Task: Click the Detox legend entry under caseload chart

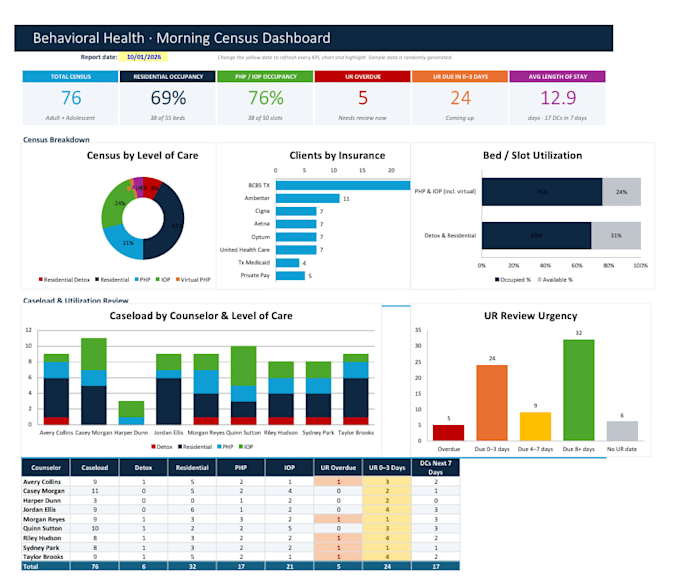Action: click(x=161, y=446)
